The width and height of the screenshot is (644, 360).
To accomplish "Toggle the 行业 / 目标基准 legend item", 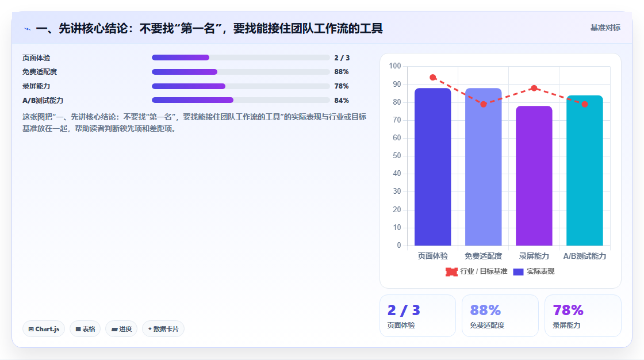I will tap(477, 271).
